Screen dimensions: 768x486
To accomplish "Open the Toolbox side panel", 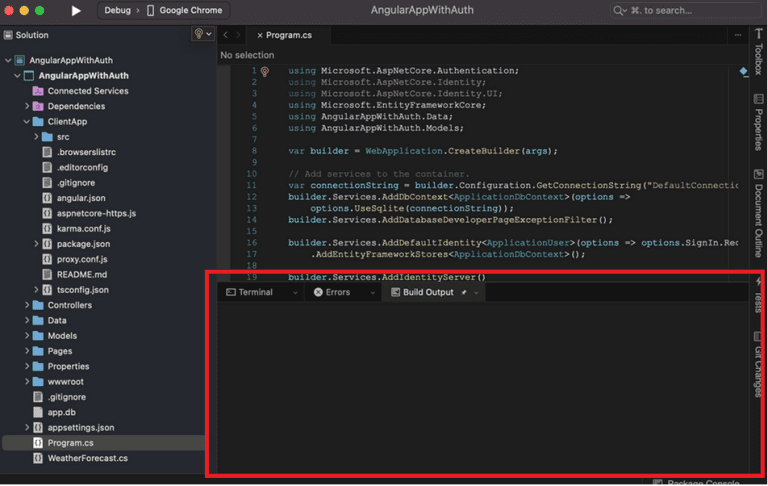I will pyautogui.click(x=758, y=51).
